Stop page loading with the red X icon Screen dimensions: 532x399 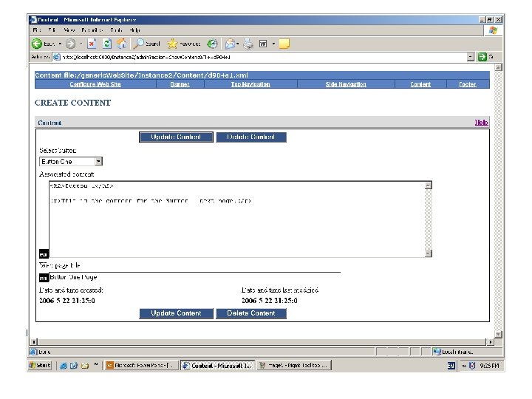[x=92, y=44]
